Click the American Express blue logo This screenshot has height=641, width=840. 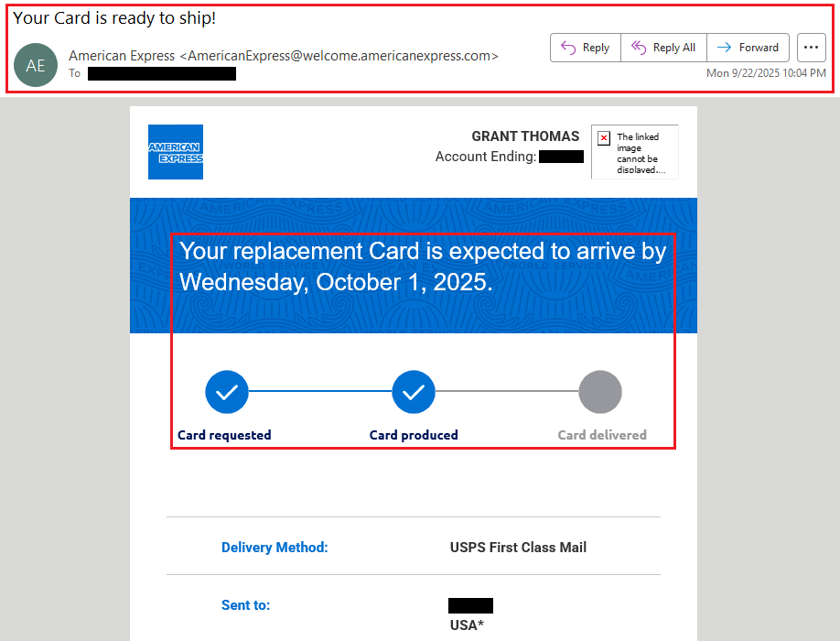[176, 152]
